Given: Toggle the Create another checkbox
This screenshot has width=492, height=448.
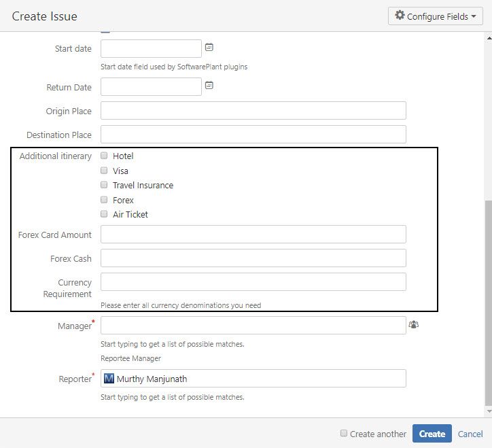Looking at the screenshot, I should (x=344, y=434).
